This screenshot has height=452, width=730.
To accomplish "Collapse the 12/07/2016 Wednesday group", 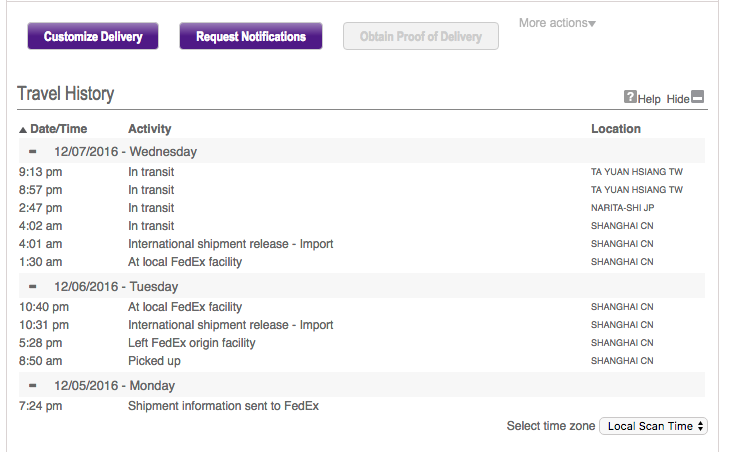I will (x=32, y=152).
